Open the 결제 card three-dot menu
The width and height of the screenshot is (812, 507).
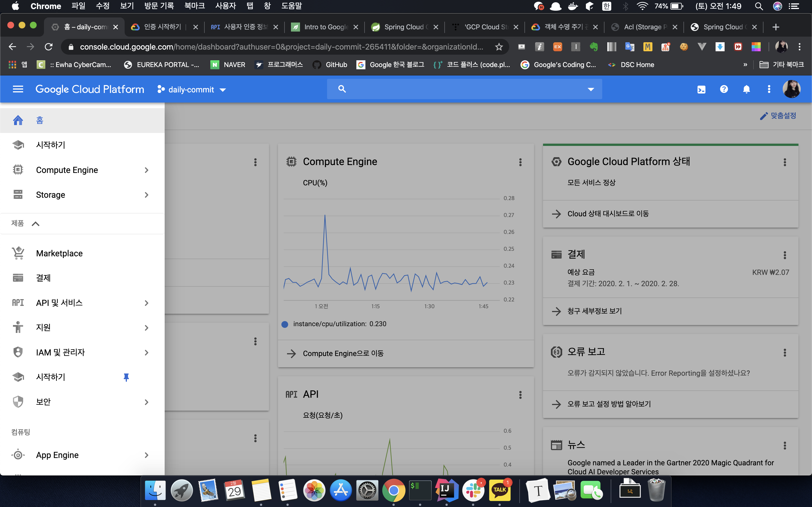tap(784, 255)
